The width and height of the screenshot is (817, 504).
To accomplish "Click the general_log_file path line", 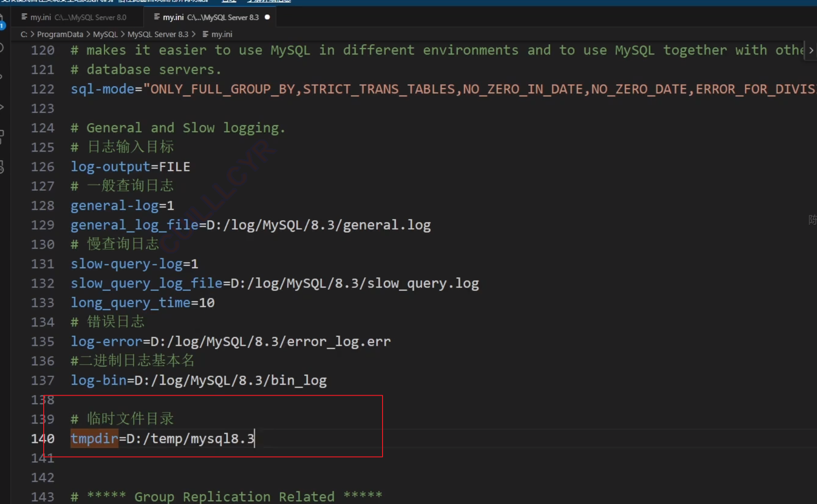I will coord(250,225).
